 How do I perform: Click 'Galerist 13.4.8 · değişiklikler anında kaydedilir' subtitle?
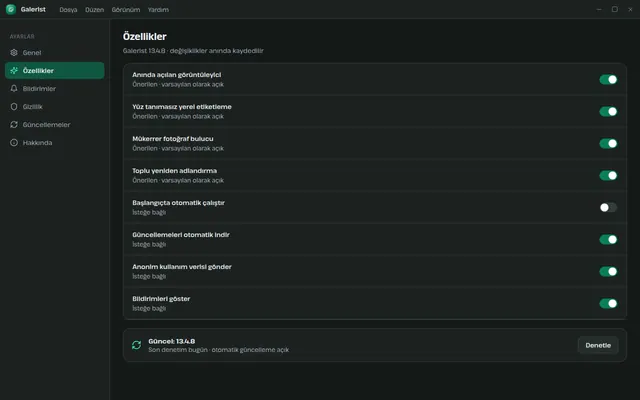[x=193, y=51]
